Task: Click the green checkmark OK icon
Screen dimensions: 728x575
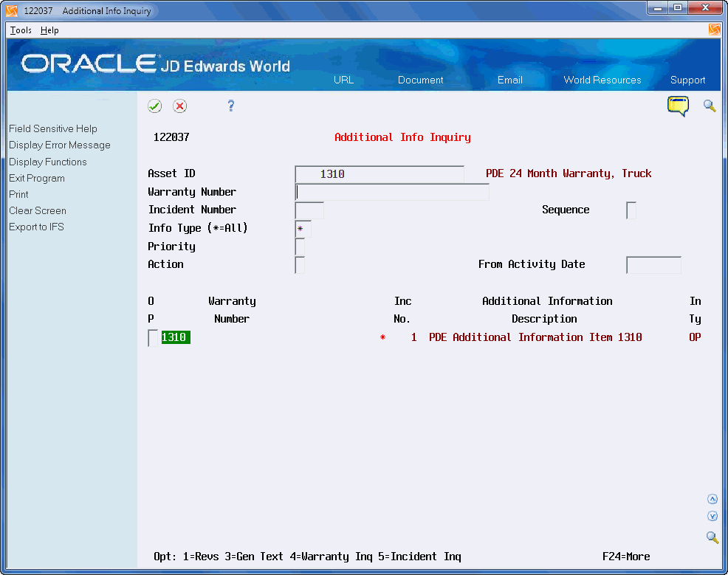Action: click(154, 106)
